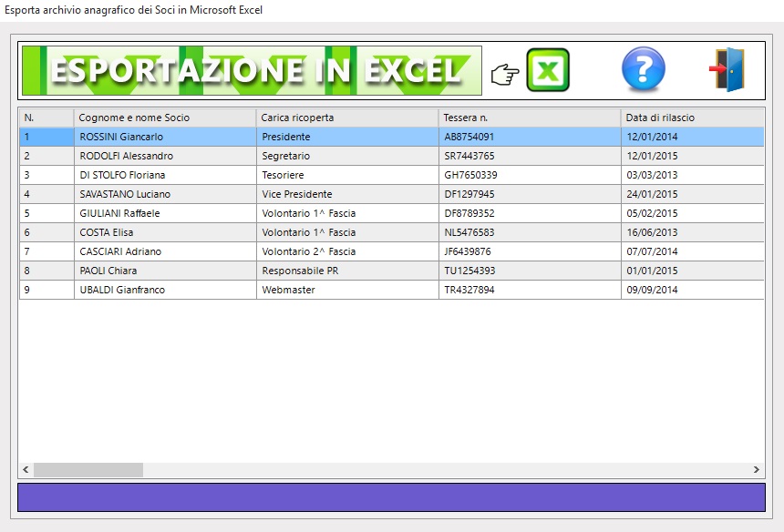The image size is (784, 532).
Task: Click the 'Data di rilascio' column header
Action: pyautogui.click(x=693, y=118)
